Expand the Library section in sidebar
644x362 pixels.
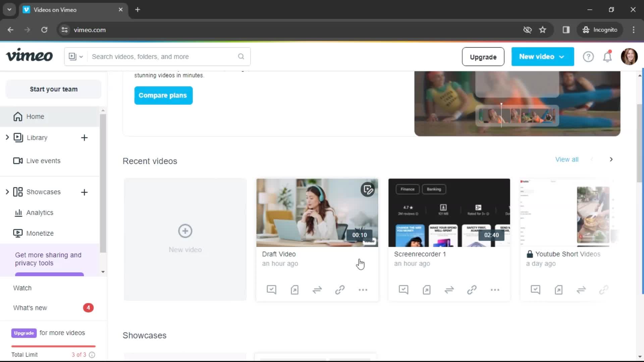[x=7, y=137]
